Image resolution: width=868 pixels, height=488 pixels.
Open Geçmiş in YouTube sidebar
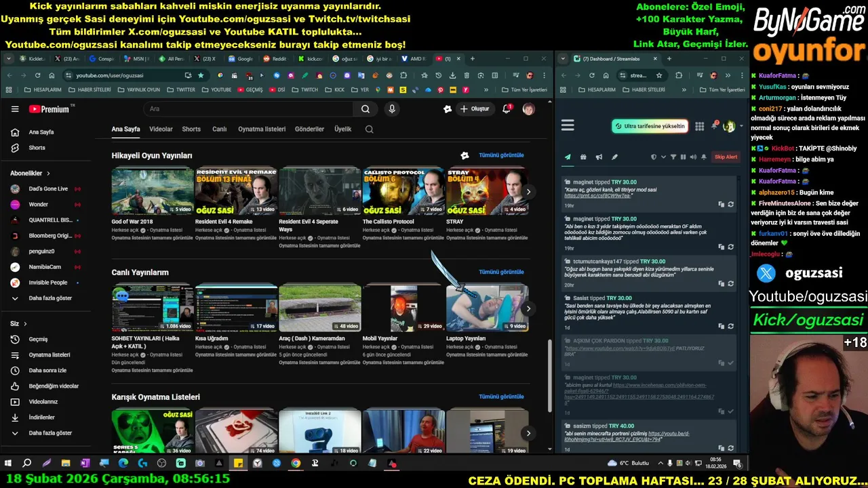[38, 340]
